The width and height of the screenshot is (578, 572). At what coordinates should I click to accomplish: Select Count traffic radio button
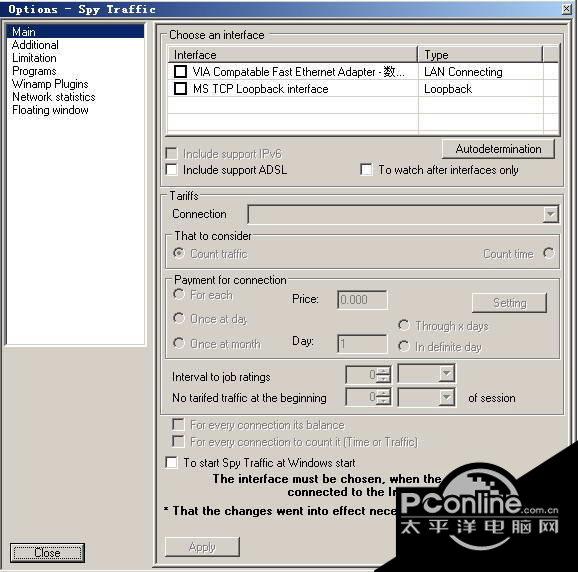(179, 253)
